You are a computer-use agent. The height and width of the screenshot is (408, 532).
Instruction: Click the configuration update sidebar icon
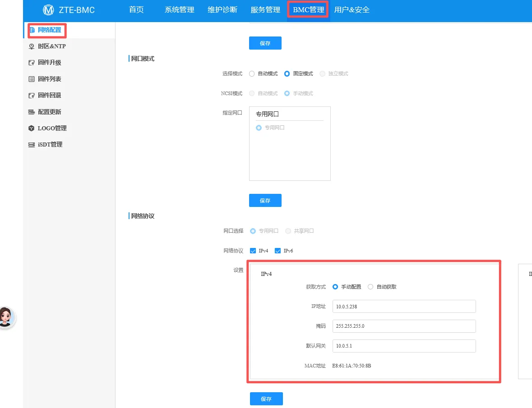(32, 112)
